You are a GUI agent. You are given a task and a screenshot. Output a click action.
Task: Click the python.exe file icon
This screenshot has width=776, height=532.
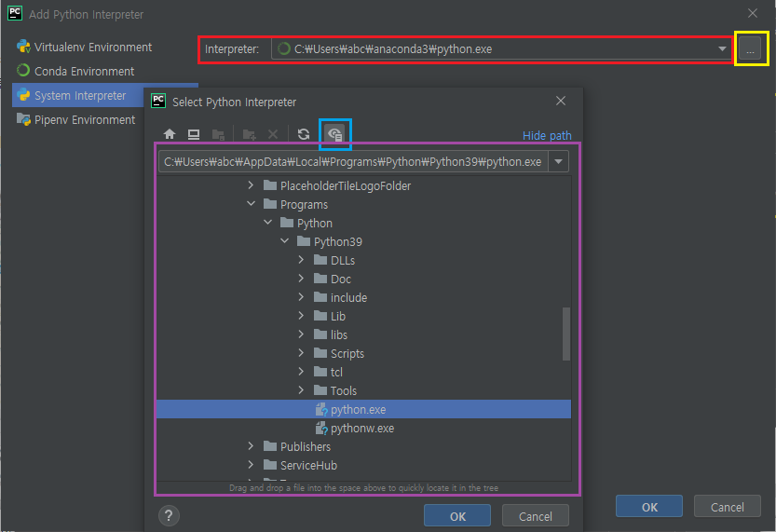coord(321,409)
